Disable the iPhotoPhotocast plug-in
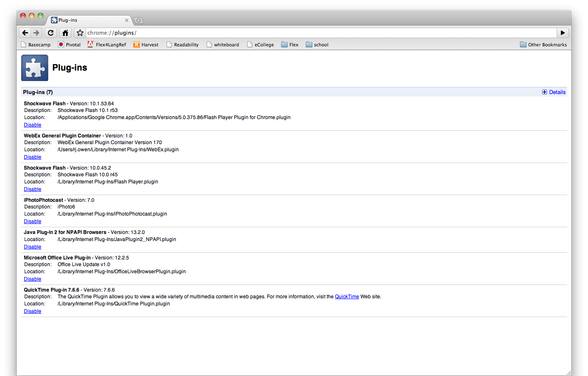The height and width of the screenshot is (376, 588). (x=33, y=221)
